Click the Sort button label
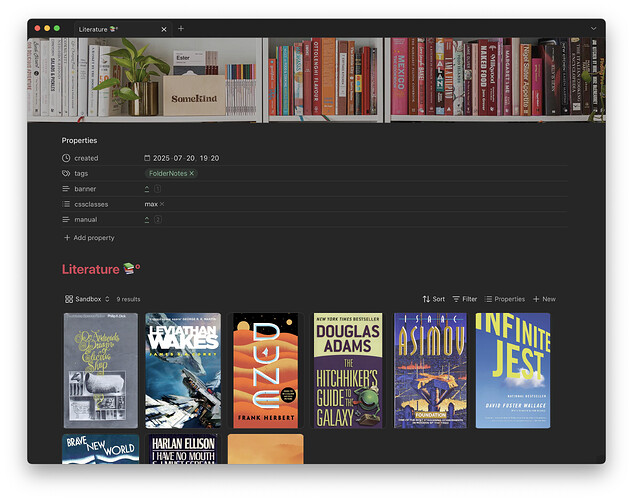Screen dimensions: 633x500 pos(438,299)
